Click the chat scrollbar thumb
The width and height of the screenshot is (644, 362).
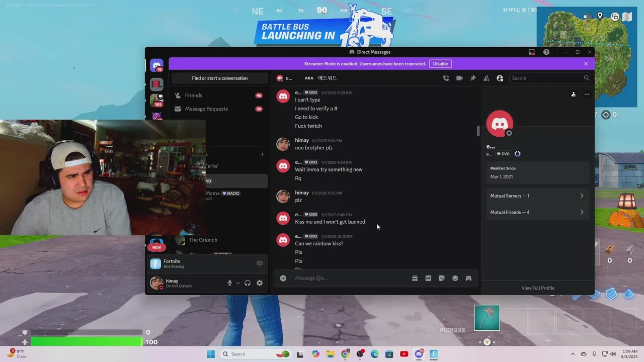(x=478, y=131)
